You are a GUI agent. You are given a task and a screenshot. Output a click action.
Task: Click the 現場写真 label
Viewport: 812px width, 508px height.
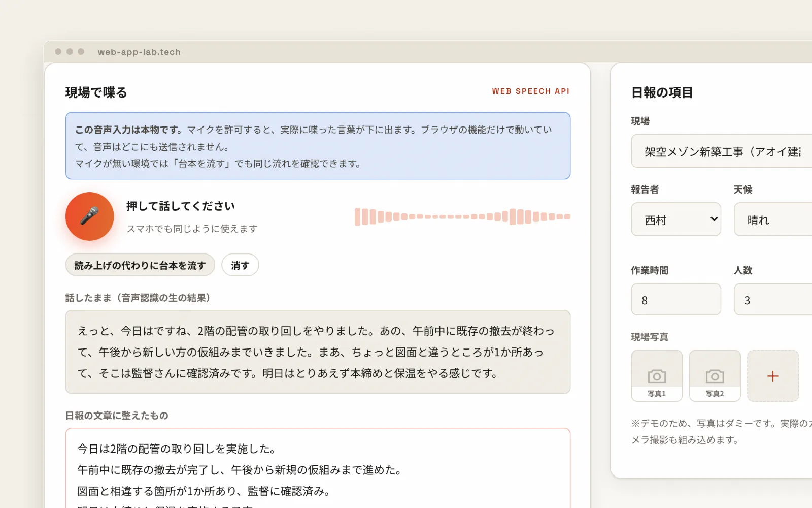point(650,337)
